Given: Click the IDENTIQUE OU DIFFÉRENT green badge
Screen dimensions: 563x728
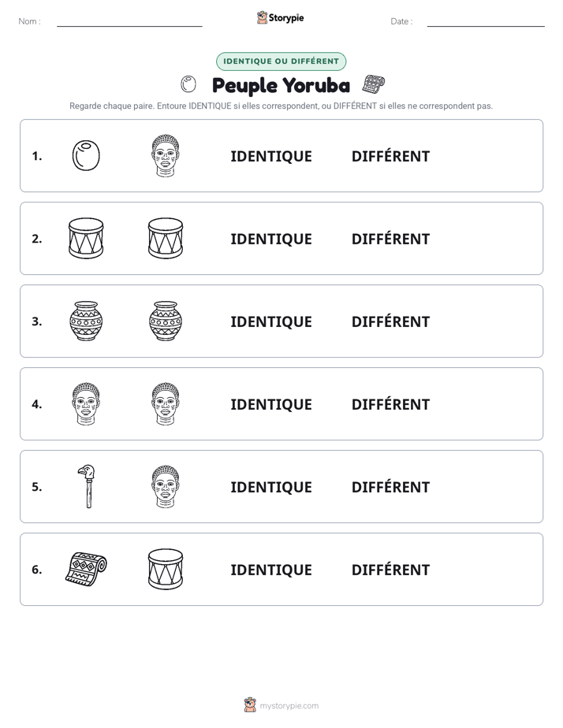Looking at the screenshot, I should tap(281, 61).
